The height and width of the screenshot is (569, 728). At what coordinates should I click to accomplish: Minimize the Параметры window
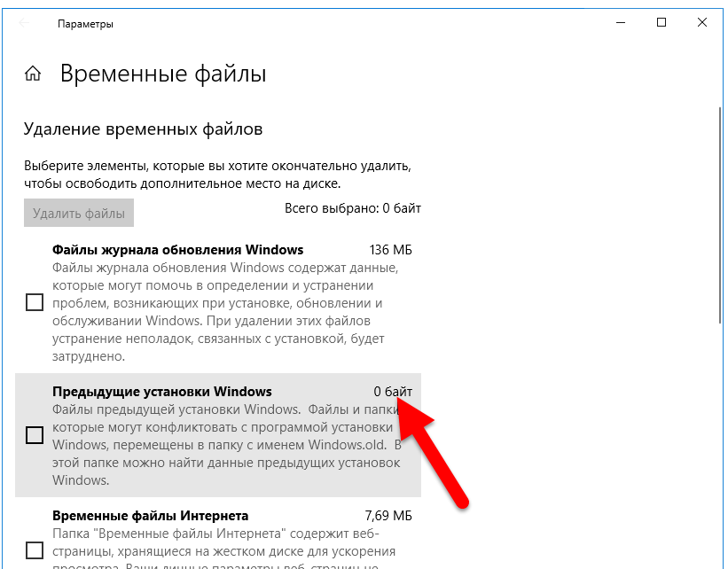[x=621, y=22]
